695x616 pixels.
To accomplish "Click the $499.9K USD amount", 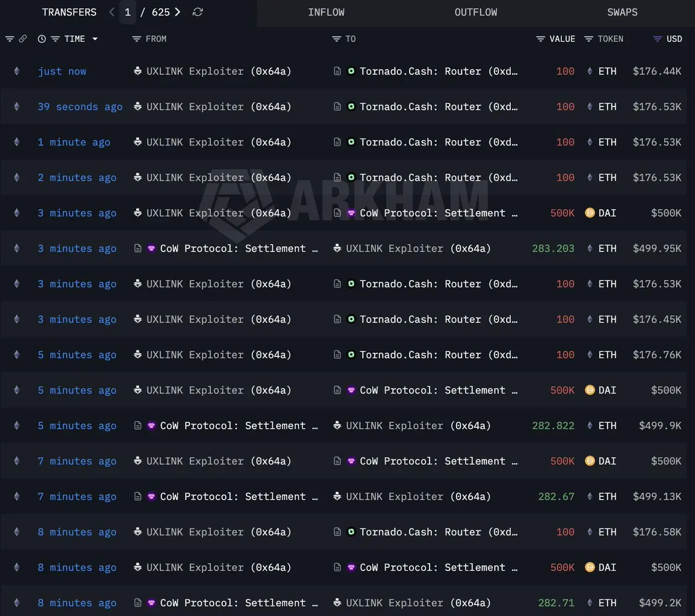I will coord(660,425).
